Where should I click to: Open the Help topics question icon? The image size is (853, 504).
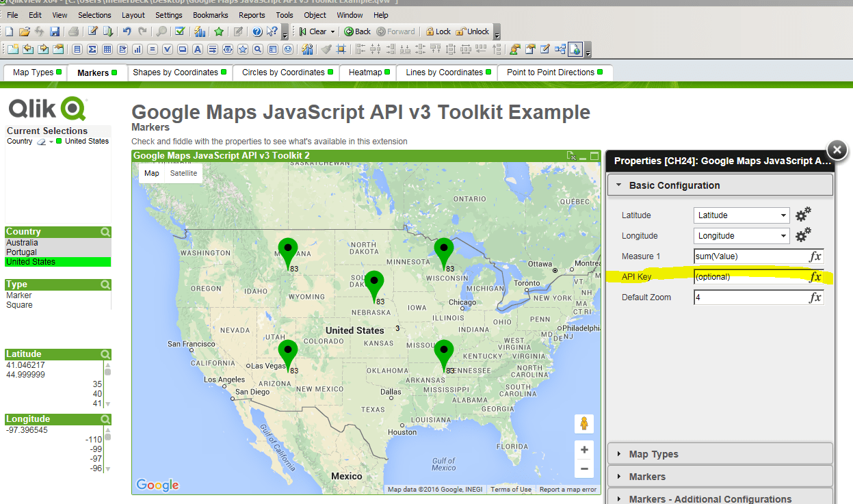coord(257,31)
